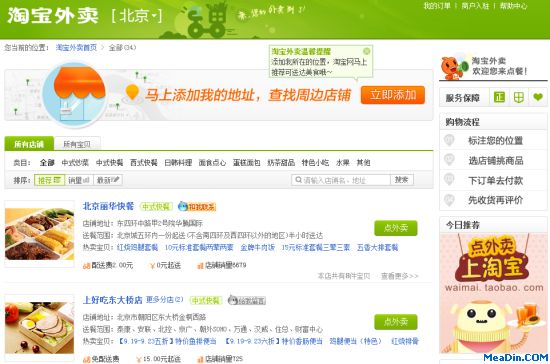Close the 淘宝外卖温馨提醒 tooltip
The image size is (550, 364).
coord(366,51)
